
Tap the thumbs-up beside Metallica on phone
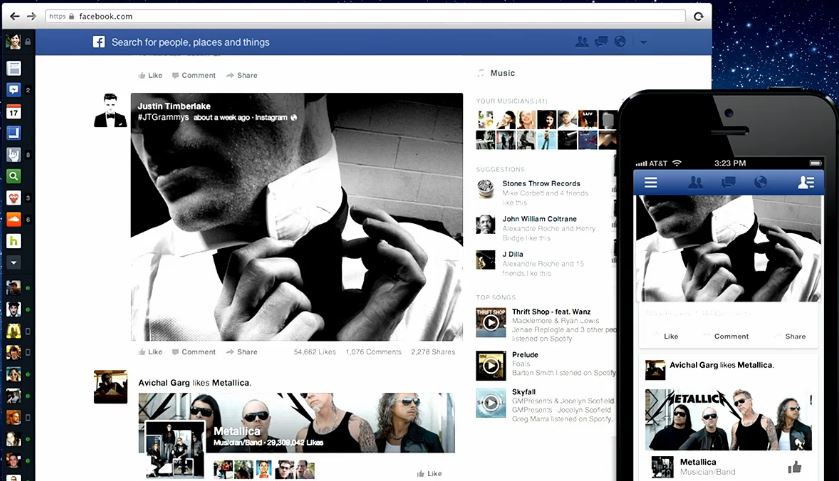pos(795,466)
